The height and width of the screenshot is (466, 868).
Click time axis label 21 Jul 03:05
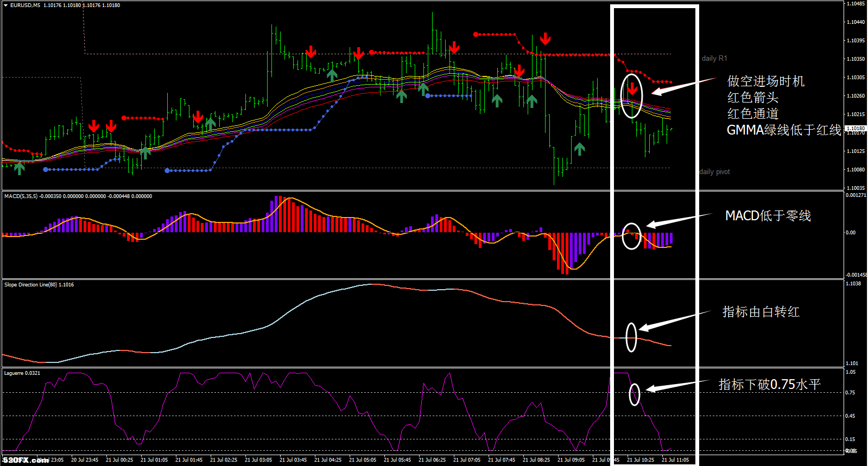point(258,460)
